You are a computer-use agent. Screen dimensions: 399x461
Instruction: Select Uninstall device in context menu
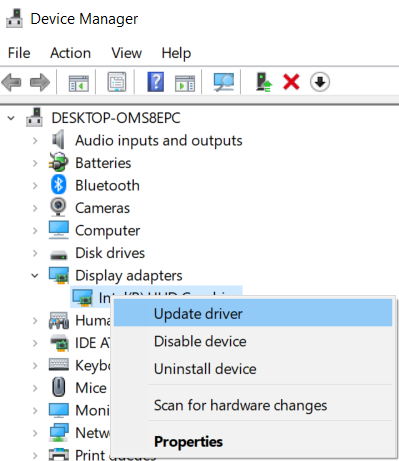coord(253,369)
